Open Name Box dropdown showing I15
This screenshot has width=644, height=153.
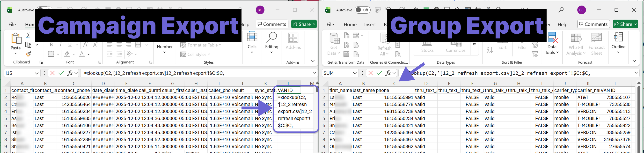click(x=37, y=73)
